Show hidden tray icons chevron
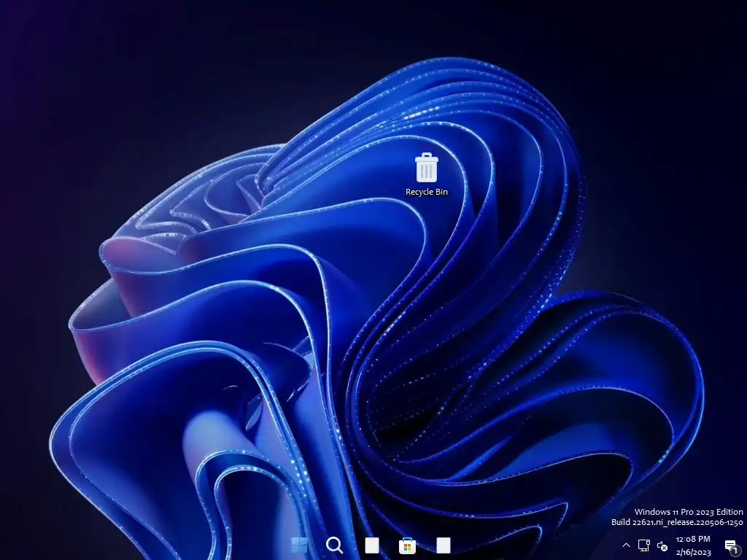 click(626, 545)
